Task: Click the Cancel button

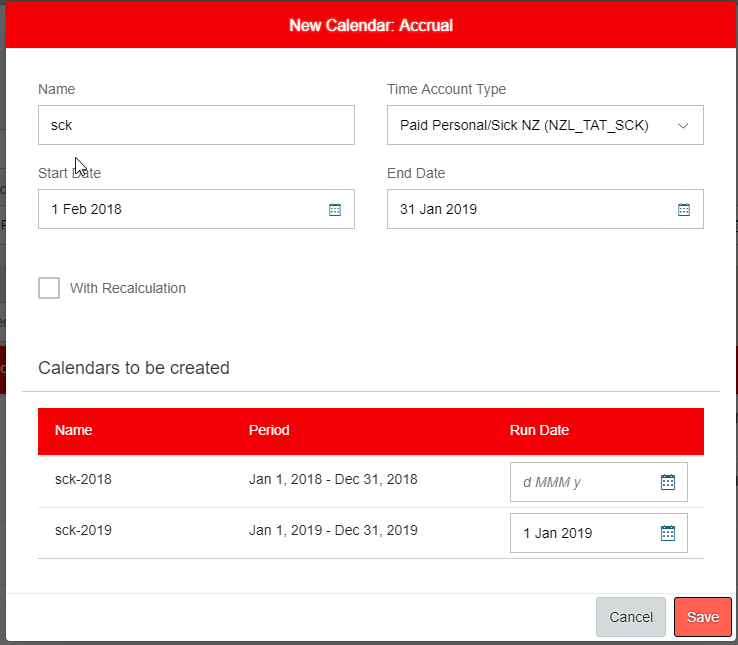Action: (x=631, y=617)
